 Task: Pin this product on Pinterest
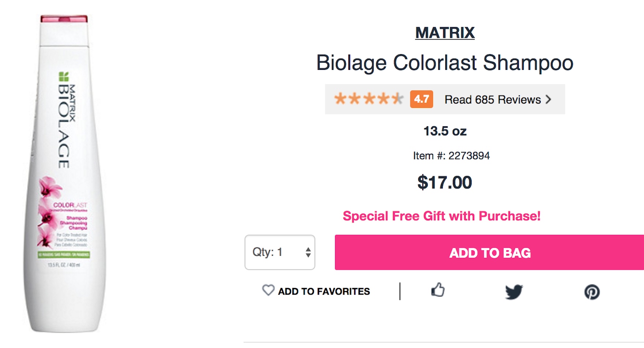592,292
